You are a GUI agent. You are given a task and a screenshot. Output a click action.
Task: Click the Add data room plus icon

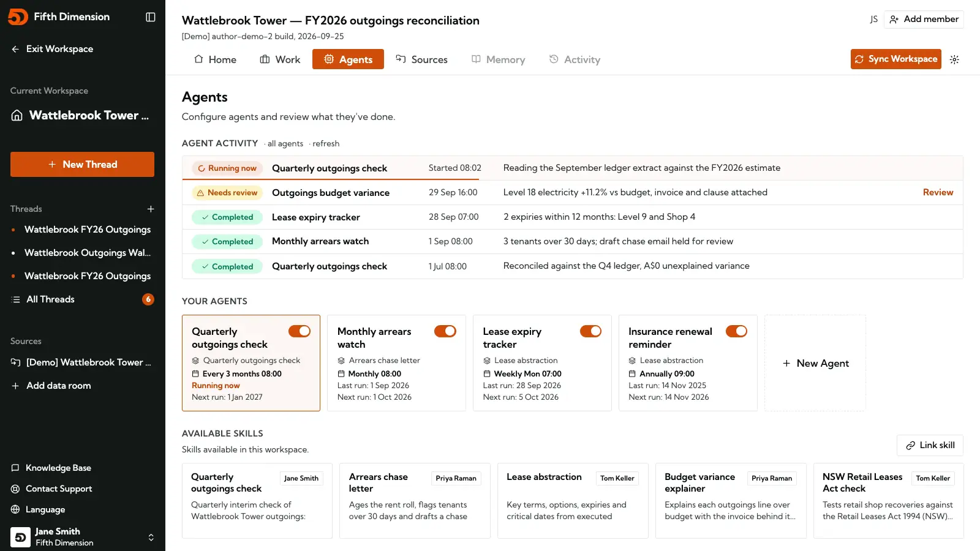(x=15, y=386)
